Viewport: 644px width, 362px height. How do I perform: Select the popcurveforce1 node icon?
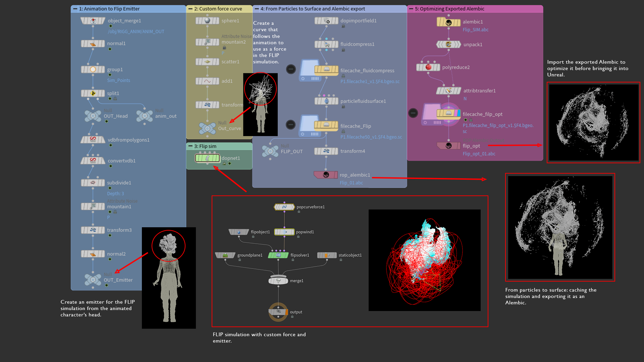point(284,207)
